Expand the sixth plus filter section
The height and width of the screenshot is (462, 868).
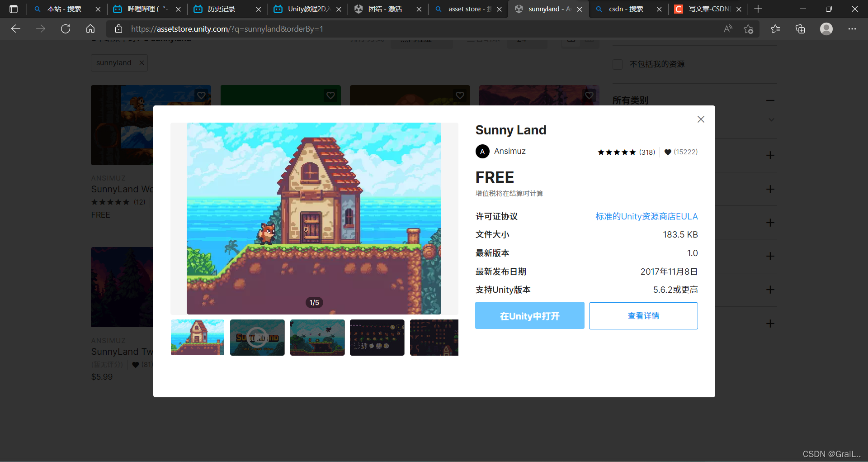point(771,324)
